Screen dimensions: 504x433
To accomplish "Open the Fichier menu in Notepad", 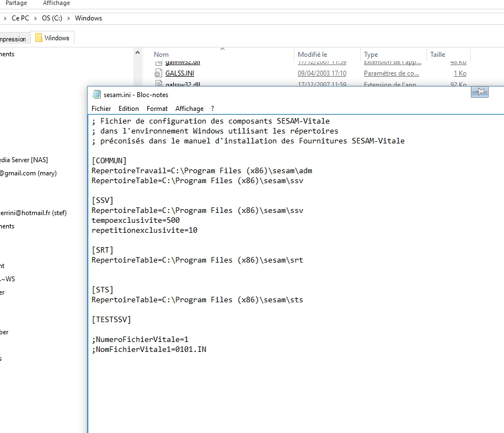I will coord(101,109).
